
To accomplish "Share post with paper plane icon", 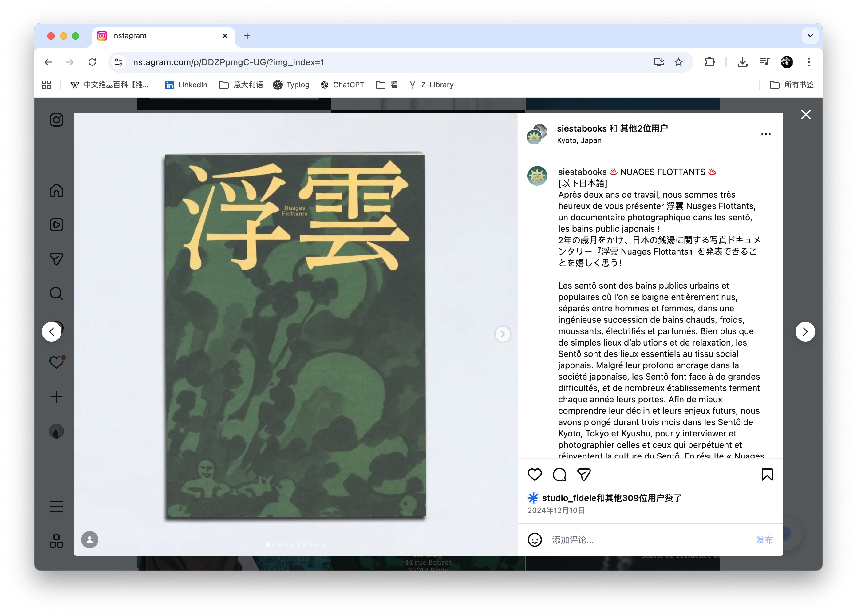I will (x=584, y=474).
